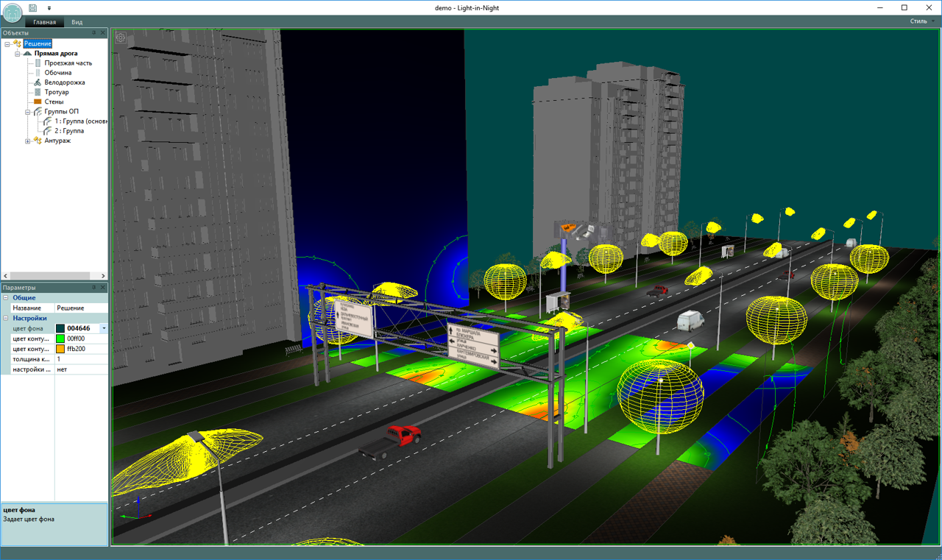Select Тротуар in the objects tree
Viewport: 942px width, 560px height.
click(x=56, y=92)
